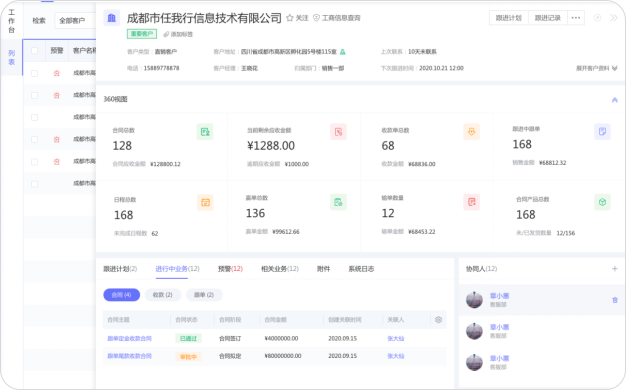Click the 赢单总数 card icon
The width and height of the screenshot is (627, 390).
338,202
